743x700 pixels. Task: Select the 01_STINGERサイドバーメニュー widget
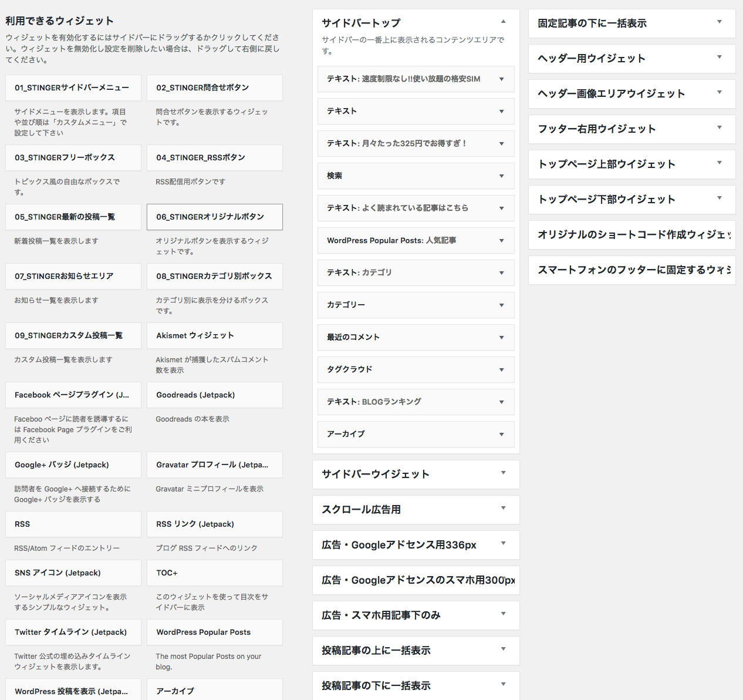point(73,87)
